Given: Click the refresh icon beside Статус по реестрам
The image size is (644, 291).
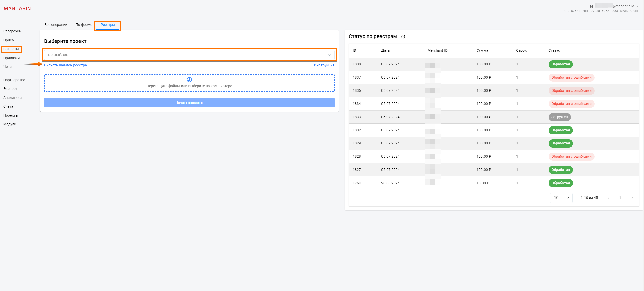Looking at the screenshot, I should pyautogui.click(x=403, y=37).
